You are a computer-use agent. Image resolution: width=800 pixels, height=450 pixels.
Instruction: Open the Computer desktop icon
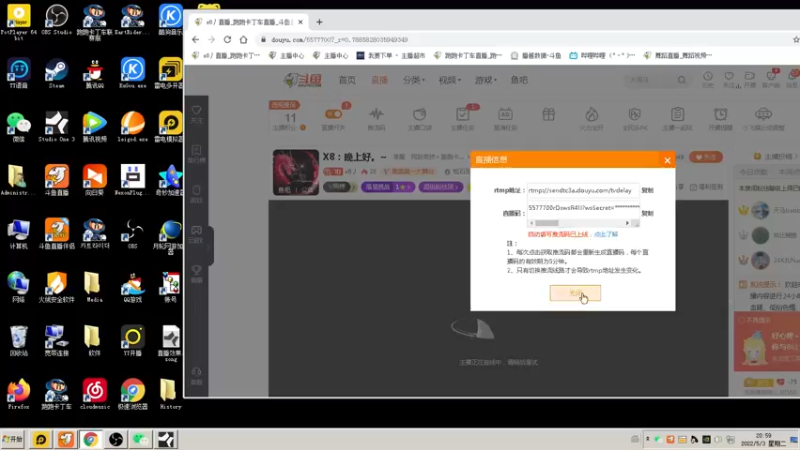pyautogui.click(x=18, y=234)
